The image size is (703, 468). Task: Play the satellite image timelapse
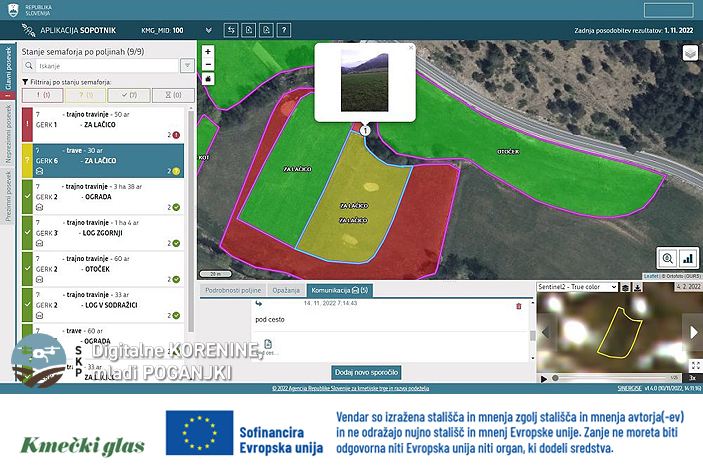click(544, 378)
